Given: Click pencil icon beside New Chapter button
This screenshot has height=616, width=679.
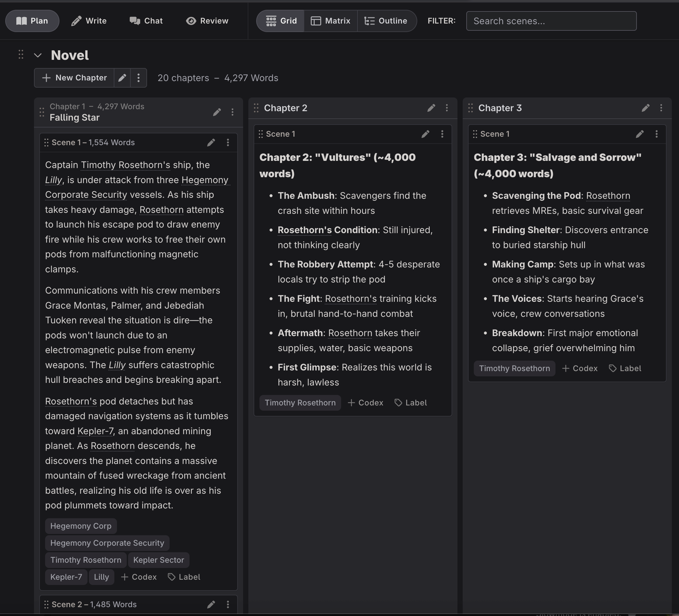Looking at the screenshot, I should pos(122,78).
